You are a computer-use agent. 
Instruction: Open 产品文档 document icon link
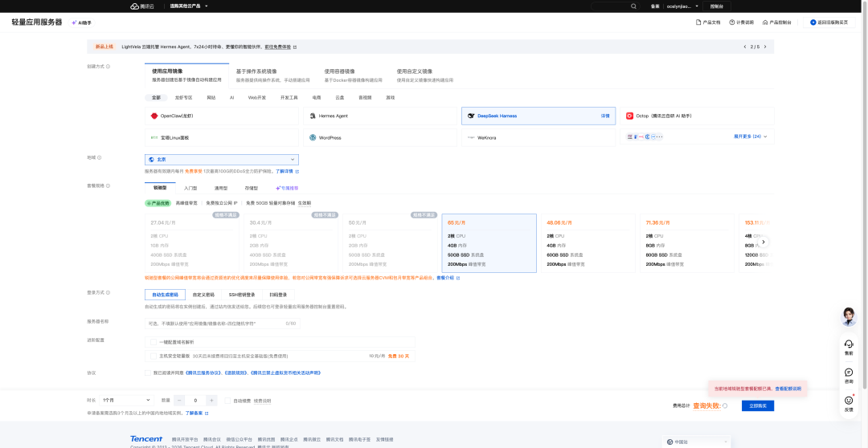pos(708,22)
